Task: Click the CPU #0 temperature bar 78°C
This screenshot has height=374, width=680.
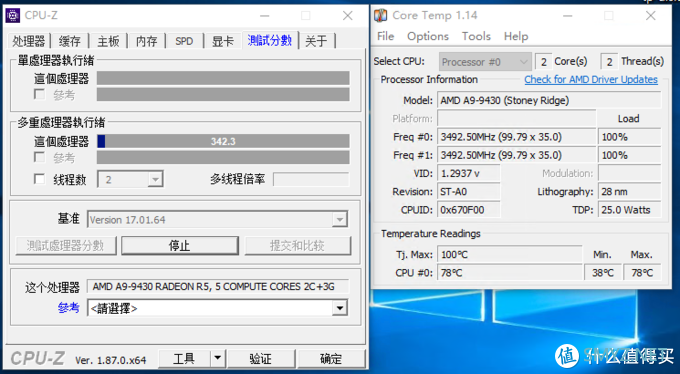Action: 509,273
